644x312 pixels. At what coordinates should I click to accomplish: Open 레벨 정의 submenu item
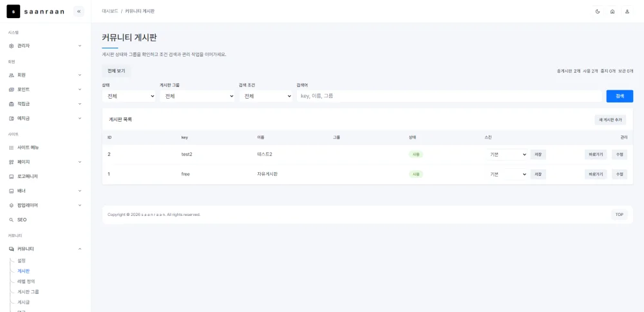(x=26, y=282)
